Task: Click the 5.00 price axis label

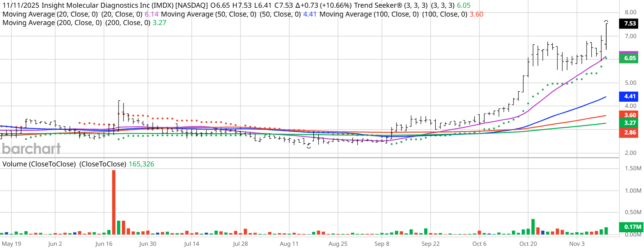Action: point(631,83)
